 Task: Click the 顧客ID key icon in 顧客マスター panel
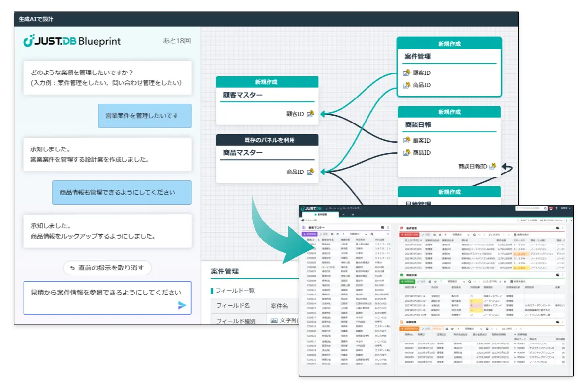point(310,114)
